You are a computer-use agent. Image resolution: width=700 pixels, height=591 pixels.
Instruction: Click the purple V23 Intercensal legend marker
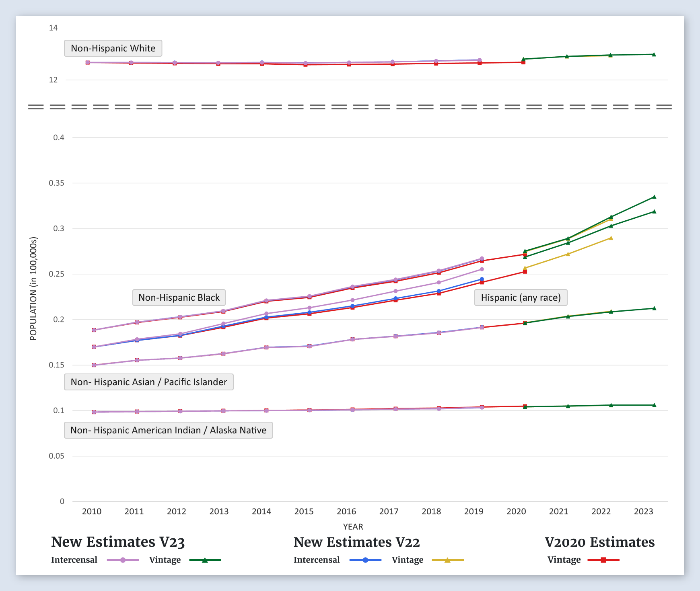(123, 560)
